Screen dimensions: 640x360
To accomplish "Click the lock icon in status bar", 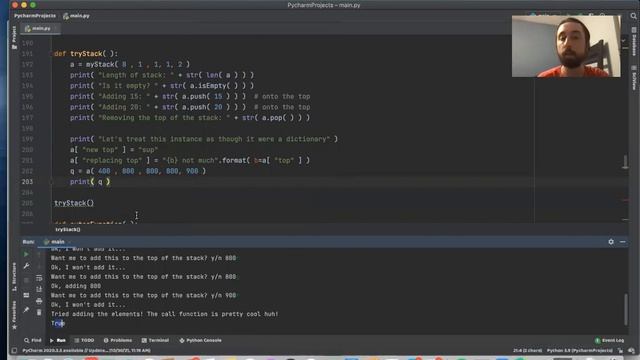I will [620, 350].
